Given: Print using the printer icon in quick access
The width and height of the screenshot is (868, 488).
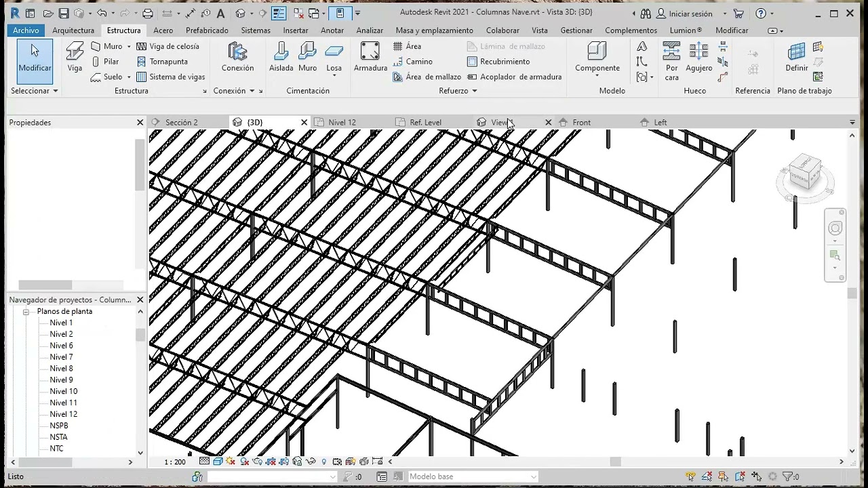Looking at the screenshot, I should tap(148, 14).
